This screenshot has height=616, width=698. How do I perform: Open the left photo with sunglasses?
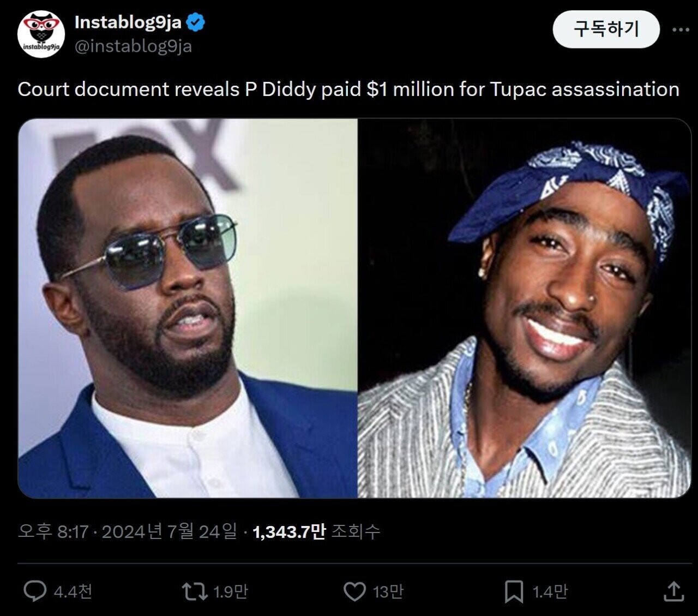tap(188, 308)
